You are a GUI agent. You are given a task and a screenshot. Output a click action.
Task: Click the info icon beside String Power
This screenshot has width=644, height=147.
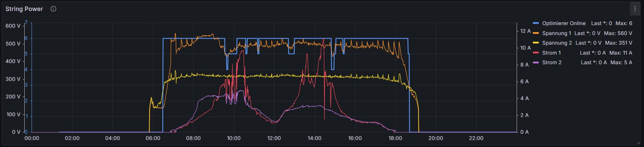[53, 9]
